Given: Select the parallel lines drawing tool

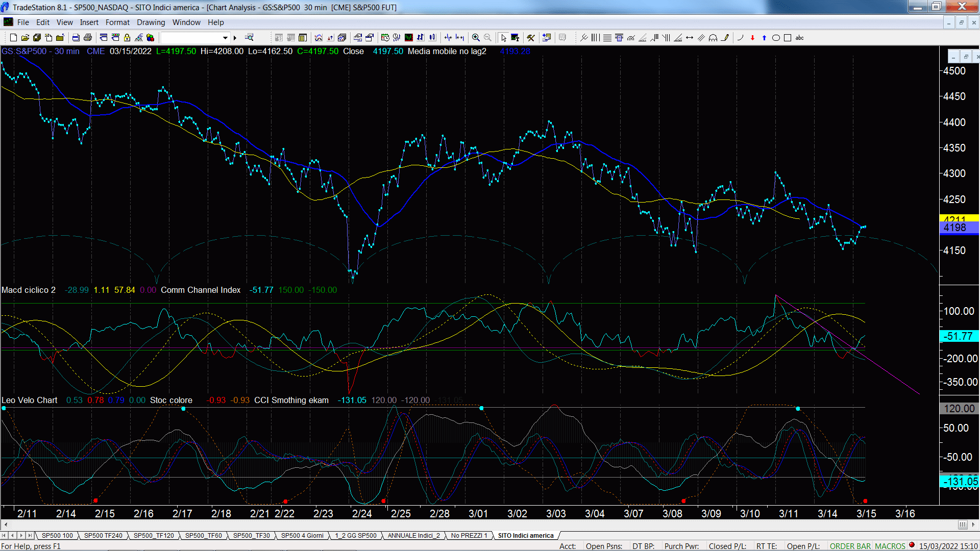Looking at the screenshot, I should pyautogui.click(x=701, y=38).
